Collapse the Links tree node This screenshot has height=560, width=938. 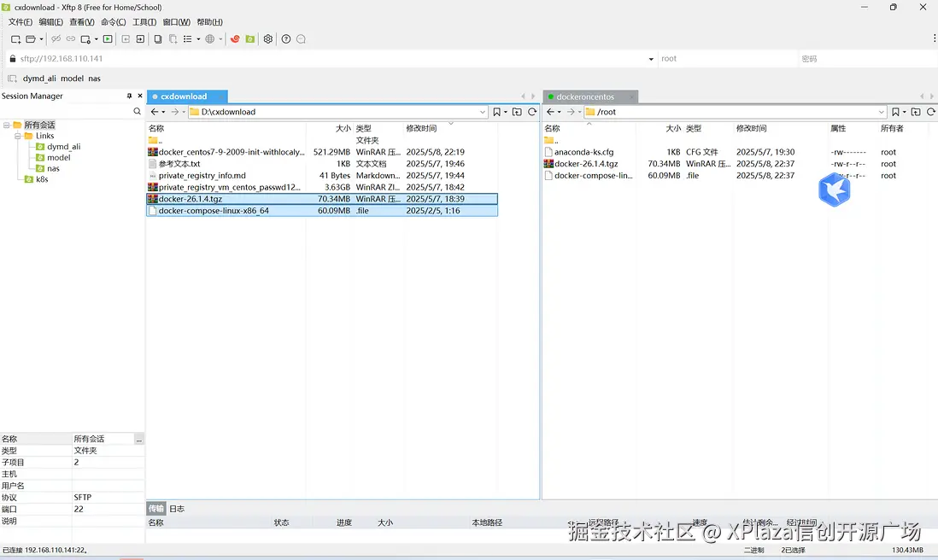pos(17,136)
